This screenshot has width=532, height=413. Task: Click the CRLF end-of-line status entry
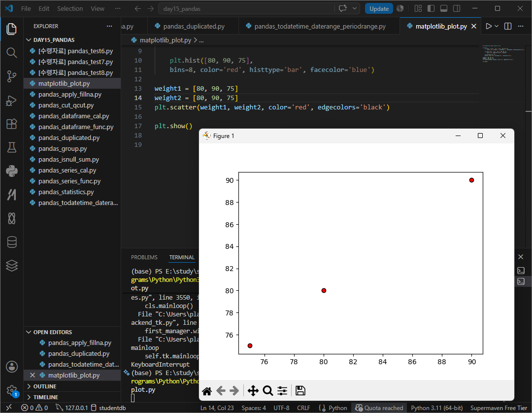(x=303, y=408)
